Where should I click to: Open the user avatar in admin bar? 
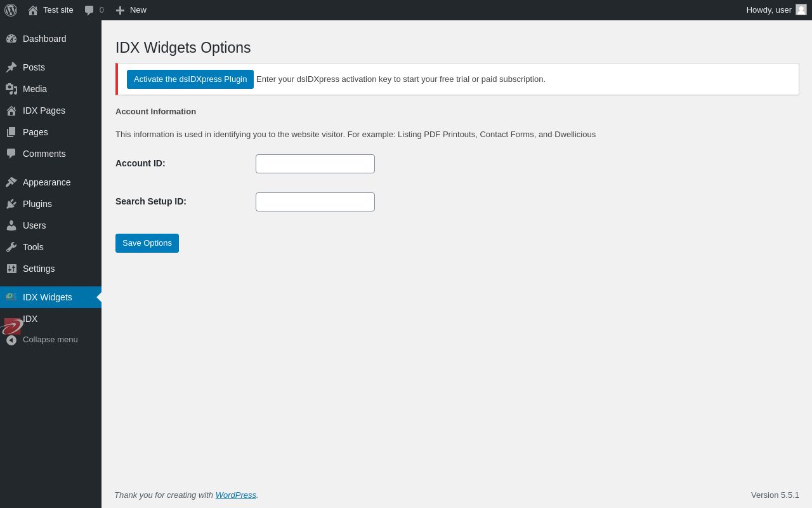coord(801,10)
